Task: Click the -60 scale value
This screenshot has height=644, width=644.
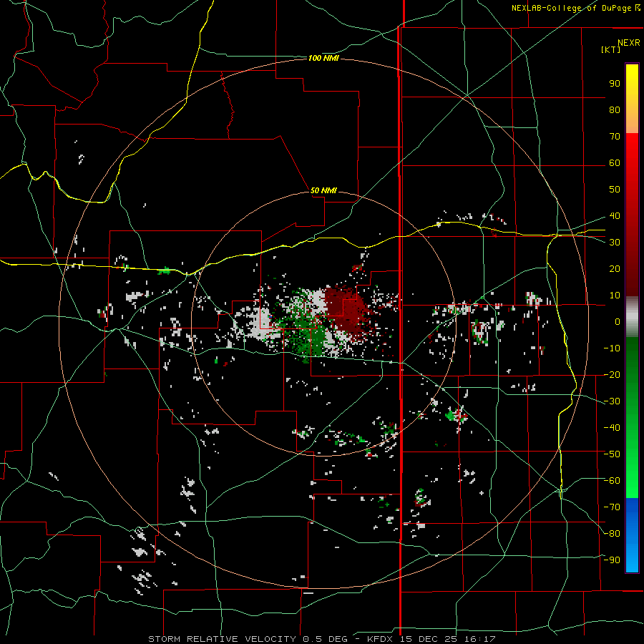Action: pyautogui.click(x=612, y=481)
